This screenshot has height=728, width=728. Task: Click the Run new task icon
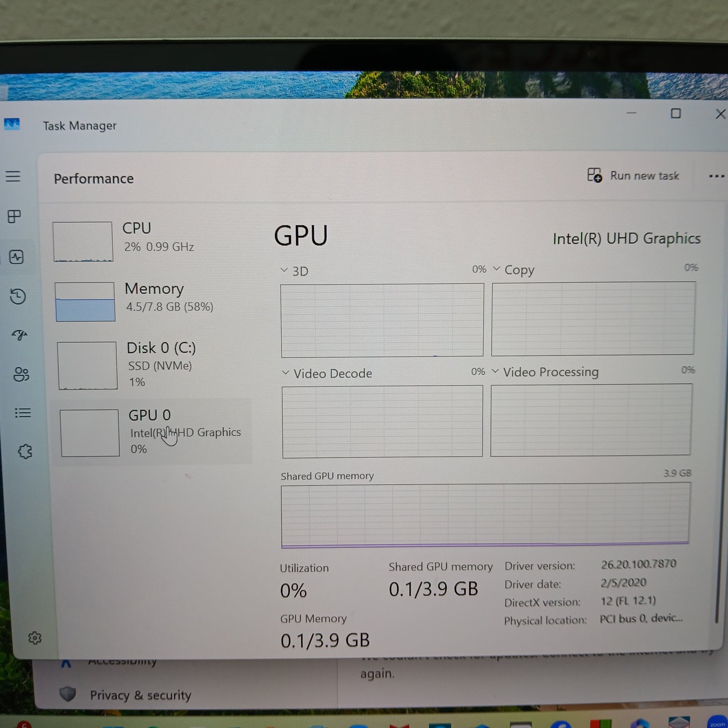pos(594,175)
